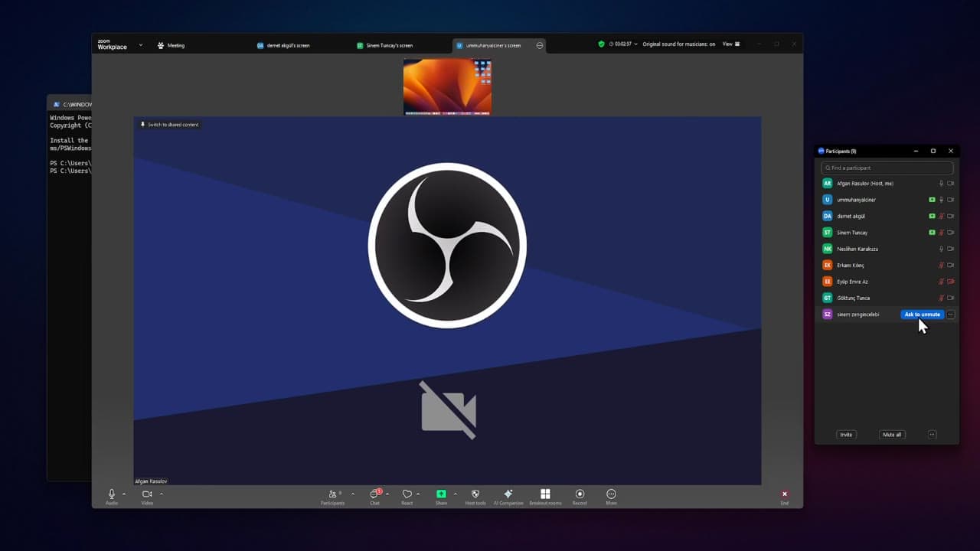Click the NK avatar of Neslihan Karakuzu
Viewport: 980px width, 551px height.
(827, 249)
